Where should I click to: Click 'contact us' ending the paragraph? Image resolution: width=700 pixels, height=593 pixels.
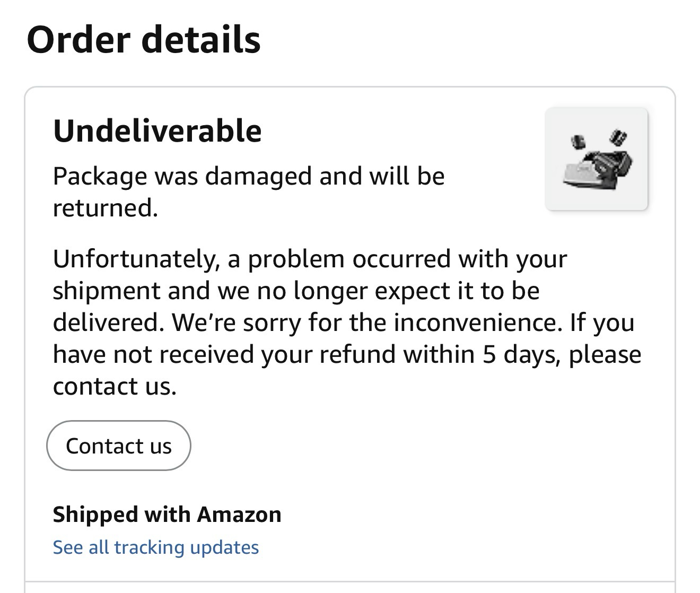click(114, 386)
